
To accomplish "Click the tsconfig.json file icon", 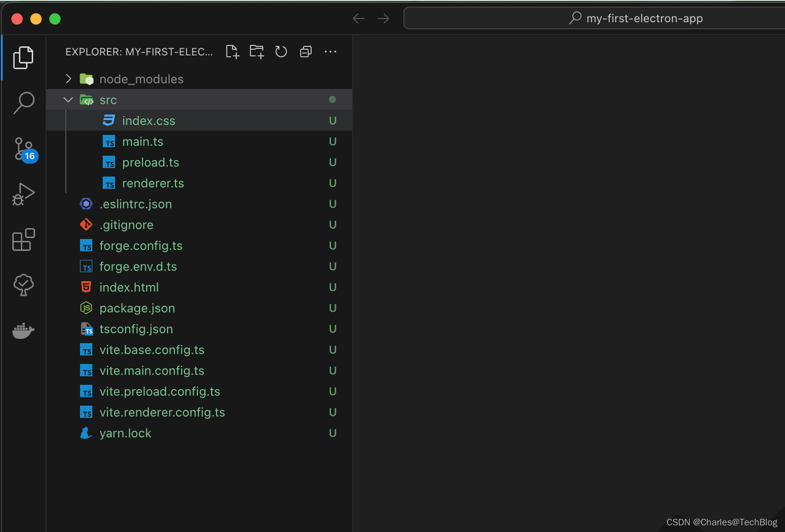I will coord(87,328).
